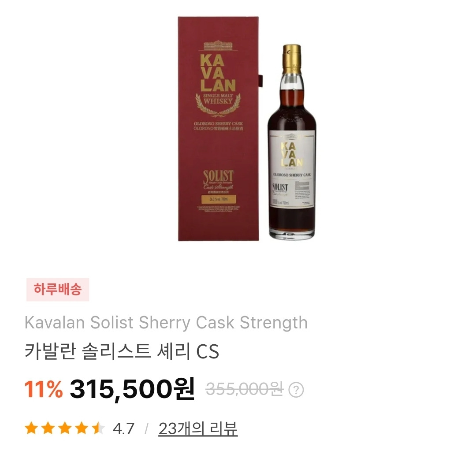476x462 pixels.
Task: Open the whisky bottle product image
Action: click(x=292, y=142)
